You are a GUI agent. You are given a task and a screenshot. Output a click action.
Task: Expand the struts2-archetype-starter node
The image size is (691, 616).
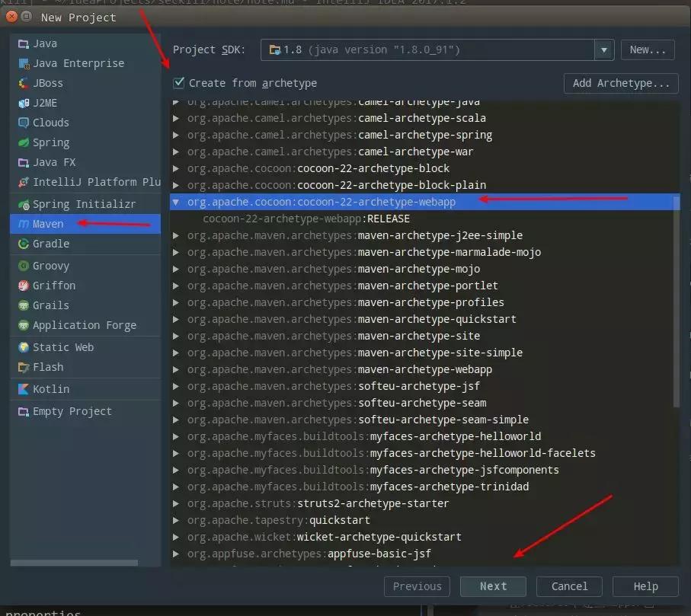(x=177, y=503)
